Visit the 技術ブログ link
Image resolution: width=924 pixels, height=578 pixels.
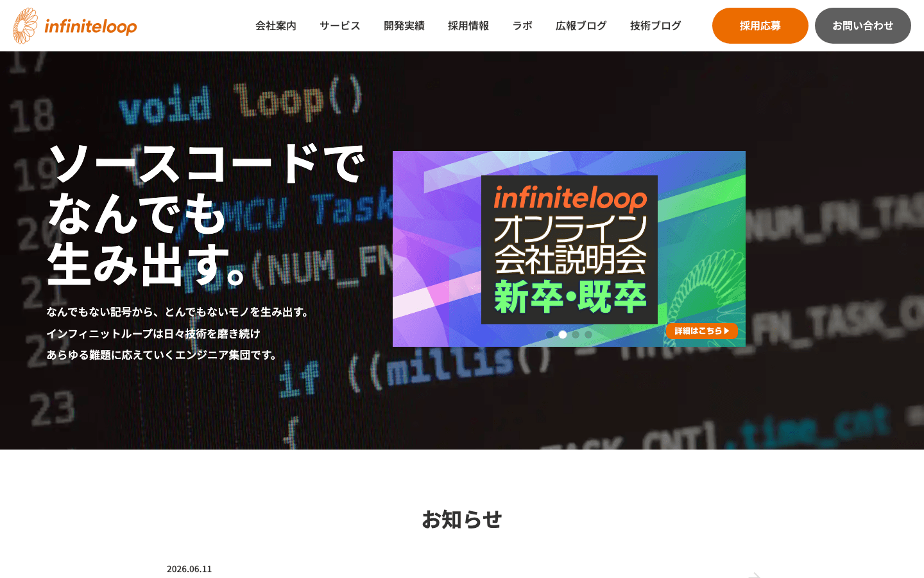[x=656, y=26]
